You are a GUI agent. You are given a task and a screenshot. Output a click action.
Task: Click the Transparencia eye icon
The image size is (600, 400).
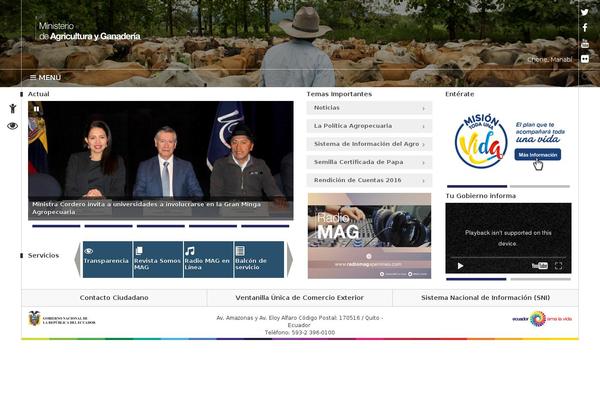point(88,251)
